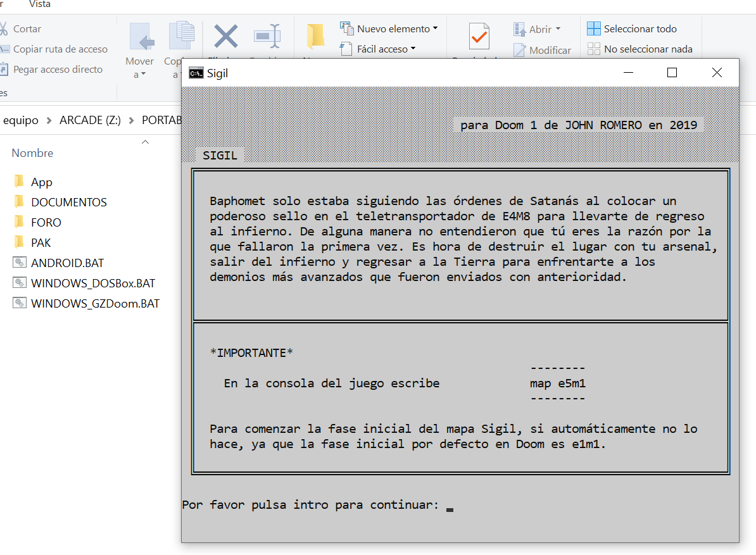The height and width of the screenshot is (555, 756).
Task: Select the ANDROID.BAT file
Action: (x=68, y=263)
